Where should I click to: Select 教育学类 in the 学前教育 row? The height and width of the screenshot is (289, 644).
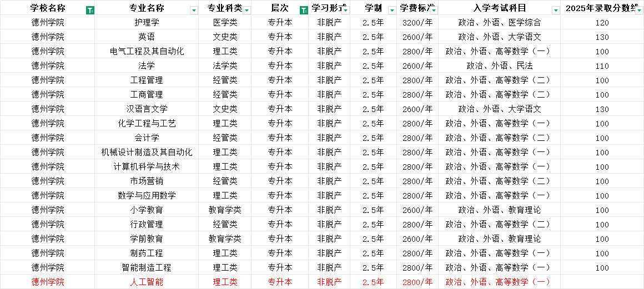coord(225,239)
